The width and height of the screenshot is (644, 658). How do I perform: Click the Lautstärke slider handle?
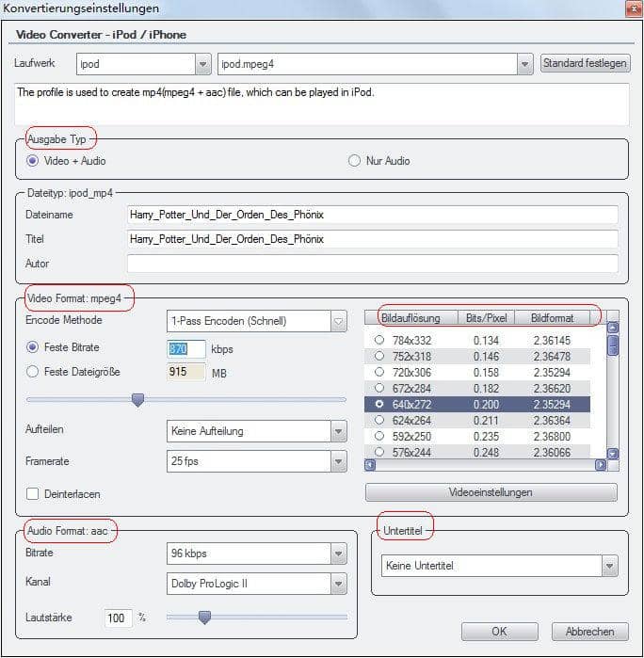click(204, 618)
